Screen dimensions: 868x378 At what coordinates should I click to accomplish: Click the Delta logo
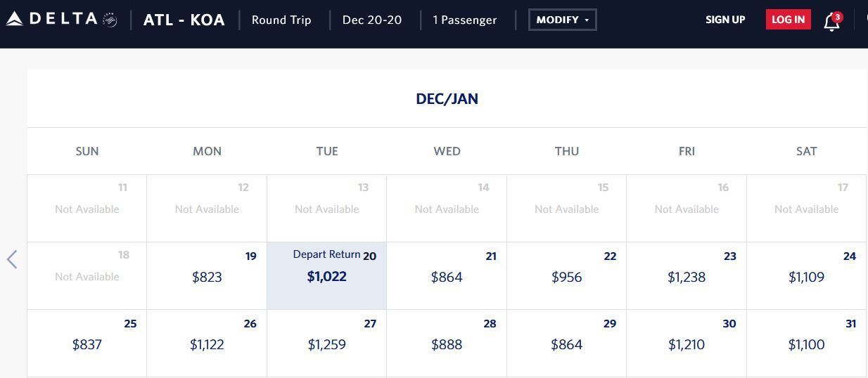click(x=61, y=19)
